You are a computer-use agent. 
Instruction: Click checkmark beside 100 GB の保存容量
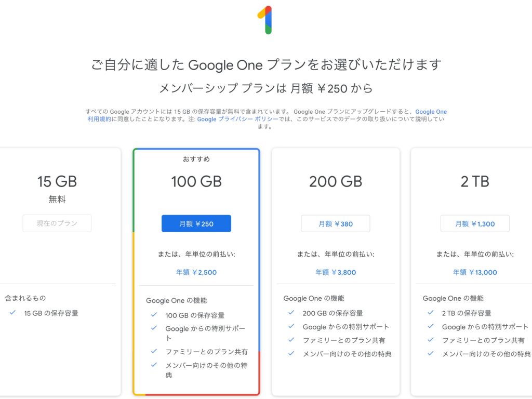tap(154, 314)
